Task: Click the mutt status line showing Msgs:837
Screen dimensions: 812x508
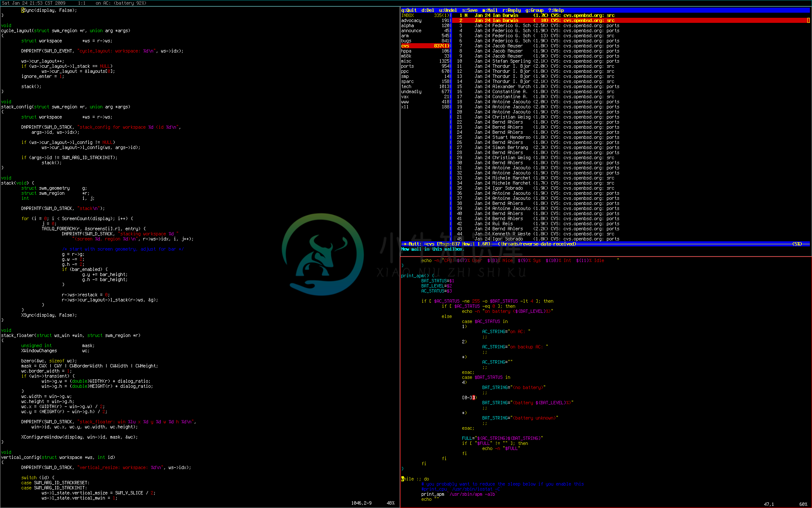Action: coord(605,244)
